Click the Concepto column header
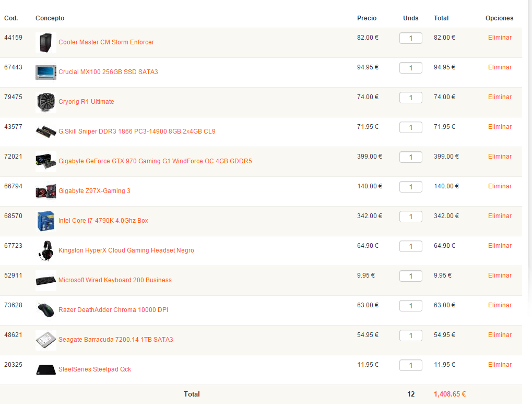This screenshot has height=408, width=532. tap(50, 18)
